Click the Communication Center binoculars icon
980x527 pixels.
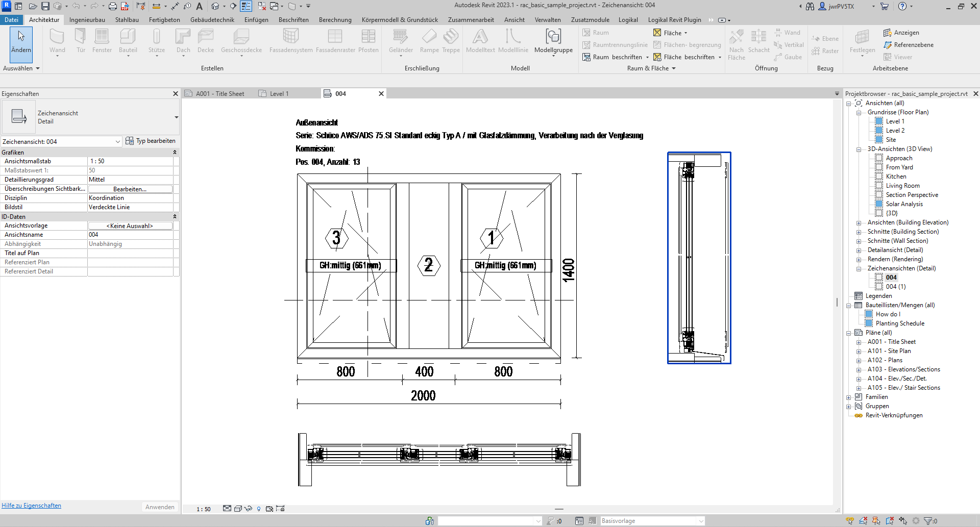pyautogui.click(x=810, y=6)
